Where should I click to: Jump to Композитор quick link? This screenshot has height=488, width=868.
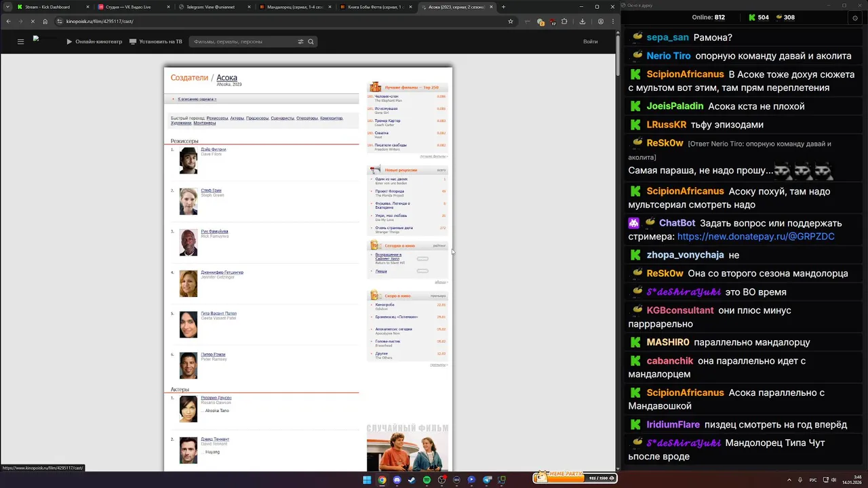331,118
